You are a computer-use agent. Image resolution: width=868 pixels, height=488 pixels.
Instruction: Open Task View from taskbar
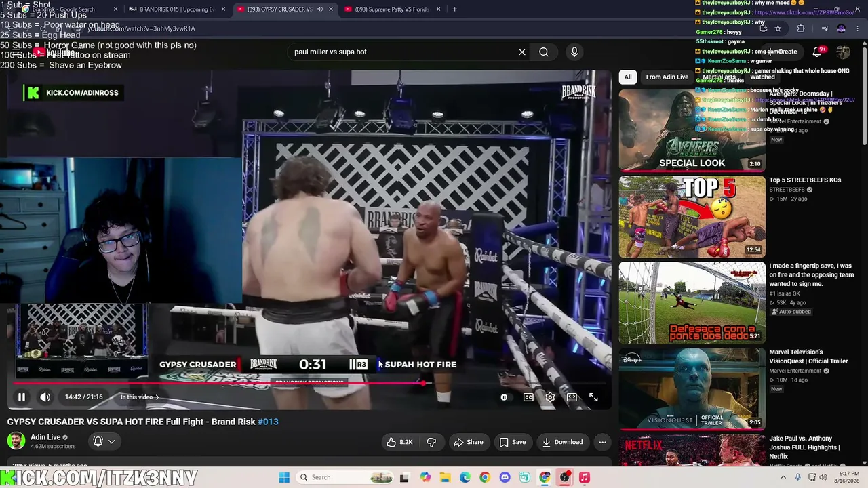click(x=404, y=477)
